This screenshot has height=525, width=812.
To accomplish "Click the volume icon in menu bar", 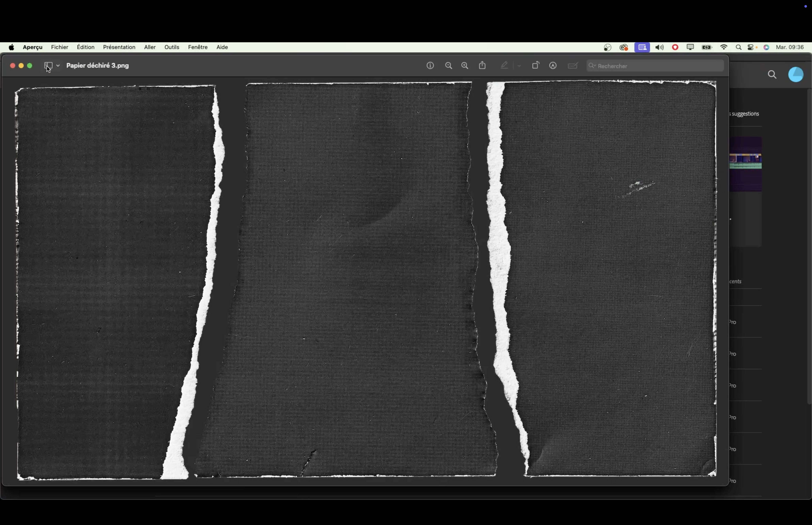I will pyautogui.click(x=660, y=47).
